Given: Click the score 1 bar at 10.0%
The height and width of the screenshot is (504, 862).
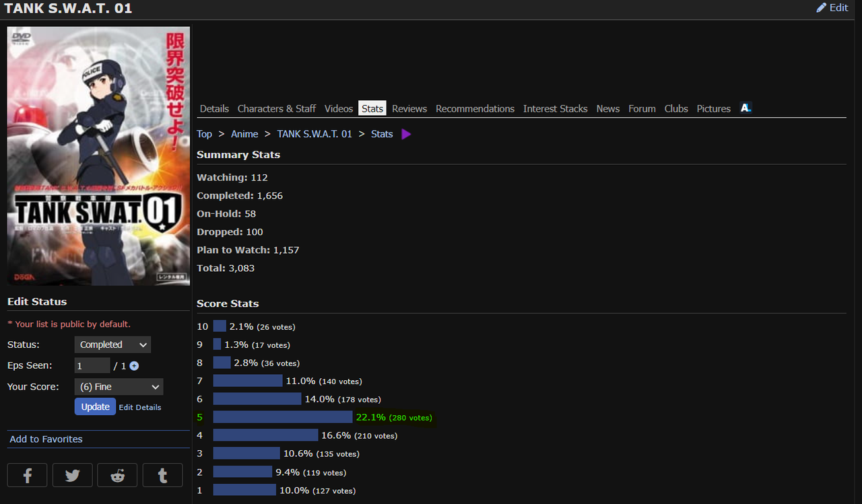Looking at the screenshot, I should pyautogui.click(x=244, y=490).
